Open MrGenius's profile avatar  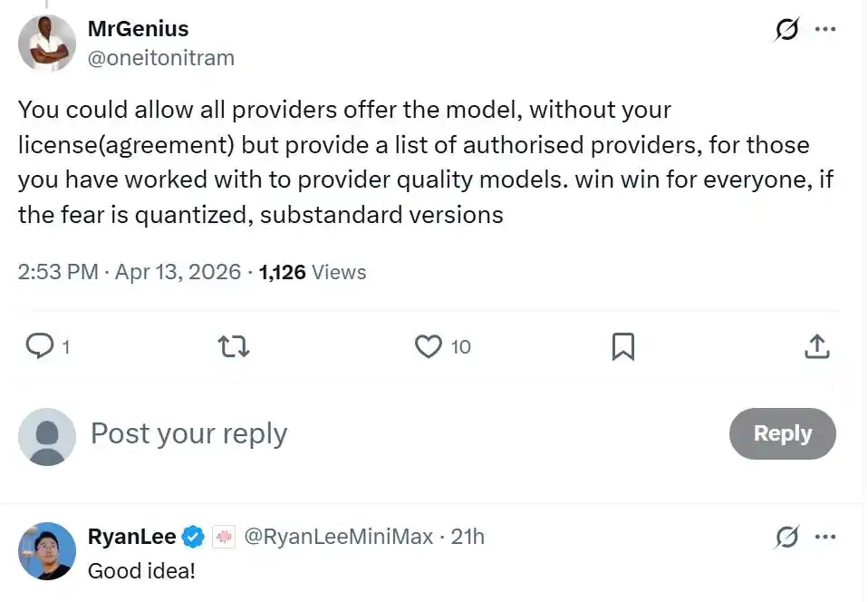tap(47, 43)
